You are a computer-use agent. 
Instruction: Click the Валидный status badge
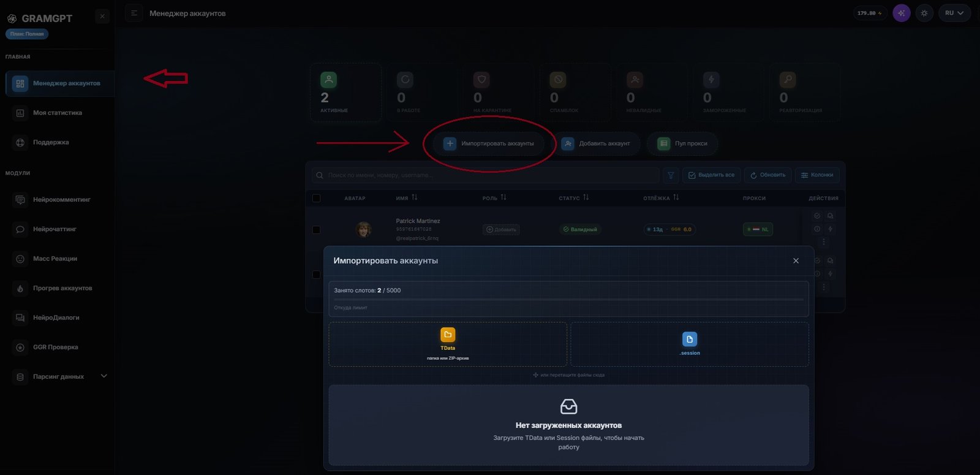click(579, 229)
